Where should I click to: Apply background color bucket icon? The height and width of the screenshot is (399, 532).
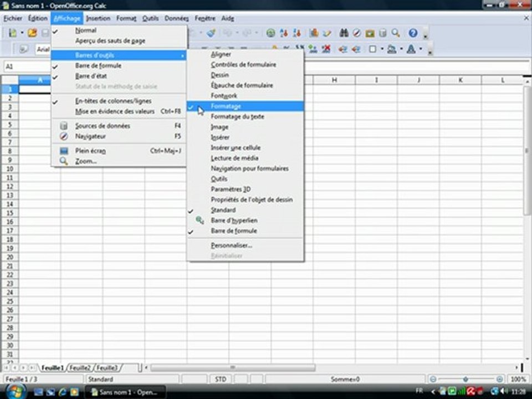(x=392, y=49)
